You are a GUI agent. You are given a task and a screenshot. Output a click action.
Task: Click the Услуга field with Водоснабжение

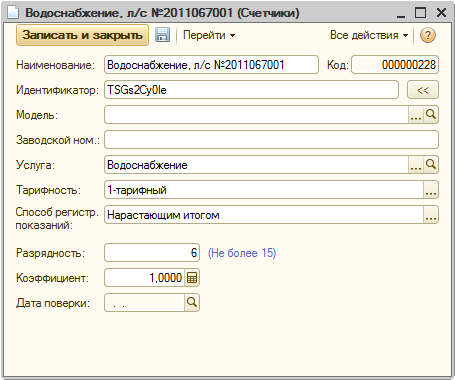pyautogui.click(x=256, y=165)
